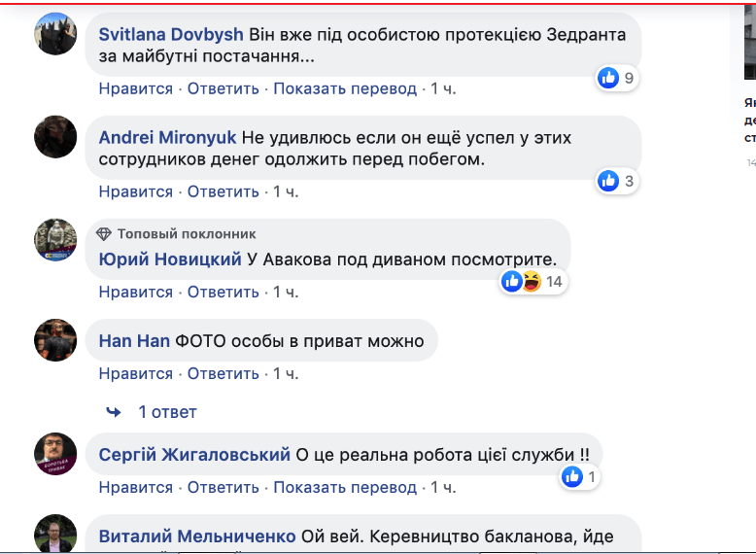This screenshot has height=554, width=756.
Task: Click Han Han's avatar image
Action: pos(55,340)
